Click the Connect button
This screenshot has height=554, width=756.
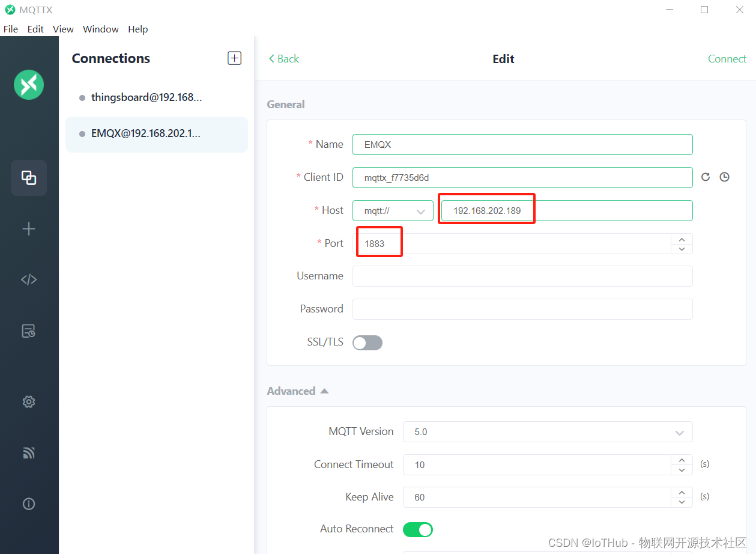click(727, 58)
